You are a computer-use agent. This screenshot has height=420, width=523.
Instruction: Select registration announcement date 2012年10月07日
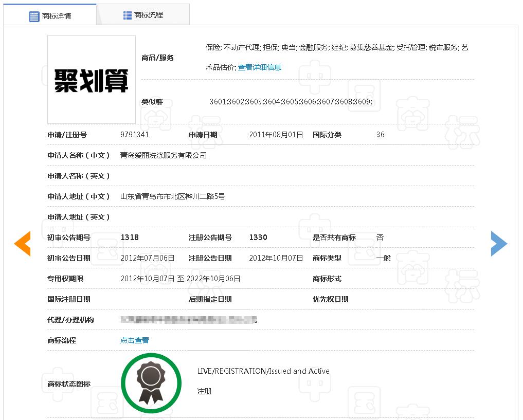276,258
